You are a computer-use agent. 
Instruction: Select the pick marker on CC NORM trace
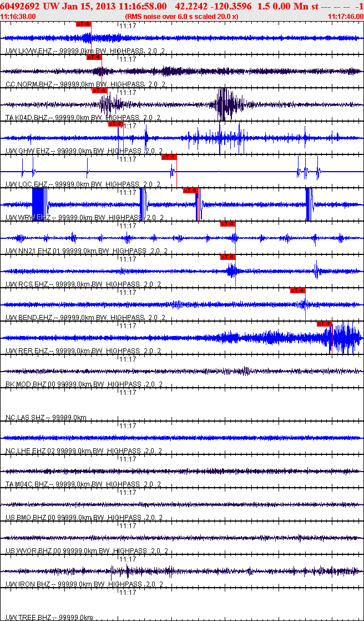click(94, 57)
